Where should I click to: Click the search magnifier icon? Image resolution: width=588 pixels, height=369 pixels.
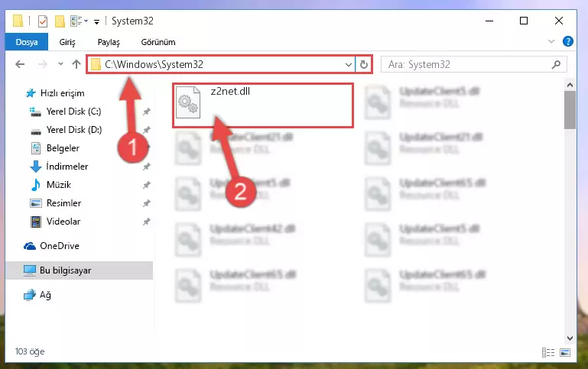pos(556,64)
